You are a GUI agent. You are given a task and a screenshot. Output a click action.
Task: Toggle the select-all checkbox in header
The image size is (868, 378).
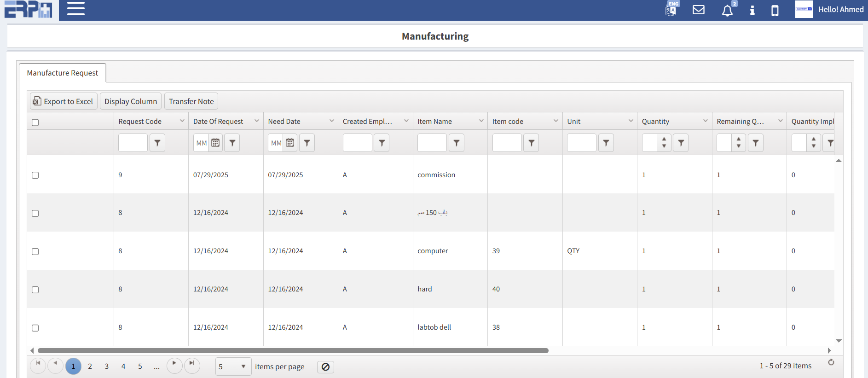[x=35, y=122]
